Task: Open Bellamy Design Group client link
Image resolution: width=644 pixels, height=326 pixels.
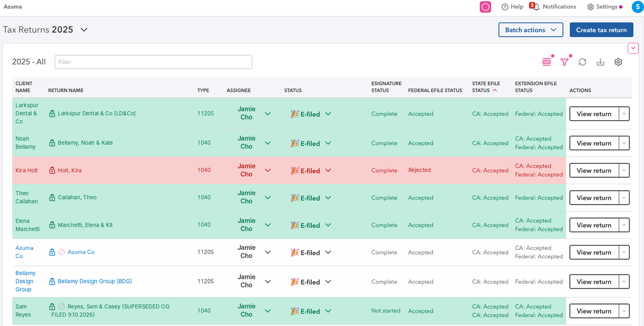Action: pyautogui.click(x=26, y=281)
